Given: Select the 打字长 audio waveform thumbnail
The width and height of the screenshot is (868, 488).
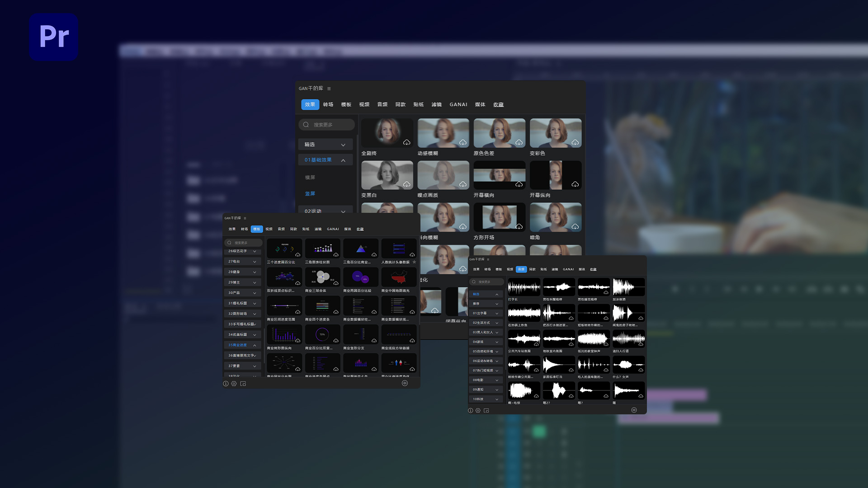Looking at the screenshot, I should click(x=524, y=287).
